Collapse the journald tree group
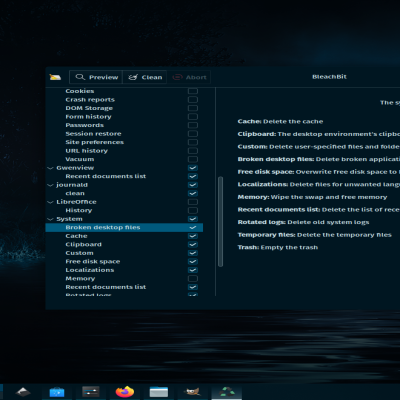Viewport: 400px width, 400px height. click(x=50, y=185)
